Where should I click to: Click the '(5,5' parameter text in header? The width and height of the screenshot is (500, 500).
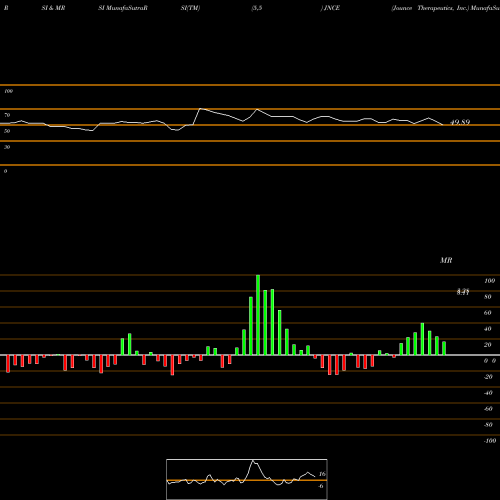coord(257,8)
